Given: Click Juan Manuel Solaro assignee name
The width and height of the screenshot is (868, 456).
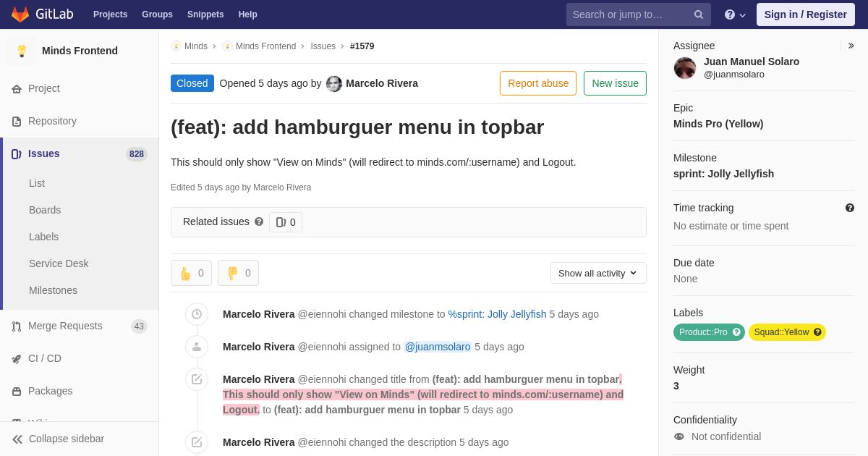Looking at the screenshot, I should coord(752,62).
